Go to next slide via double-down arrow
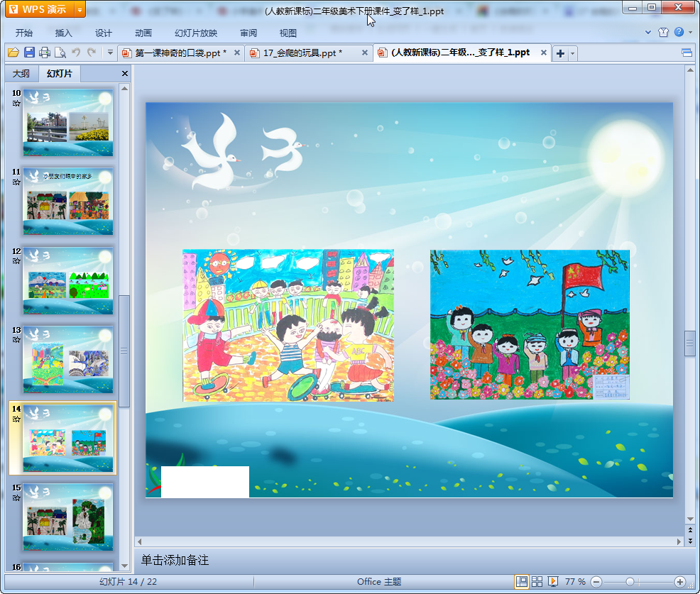Screen dimensions: 700x594 (x=690, y=541)
